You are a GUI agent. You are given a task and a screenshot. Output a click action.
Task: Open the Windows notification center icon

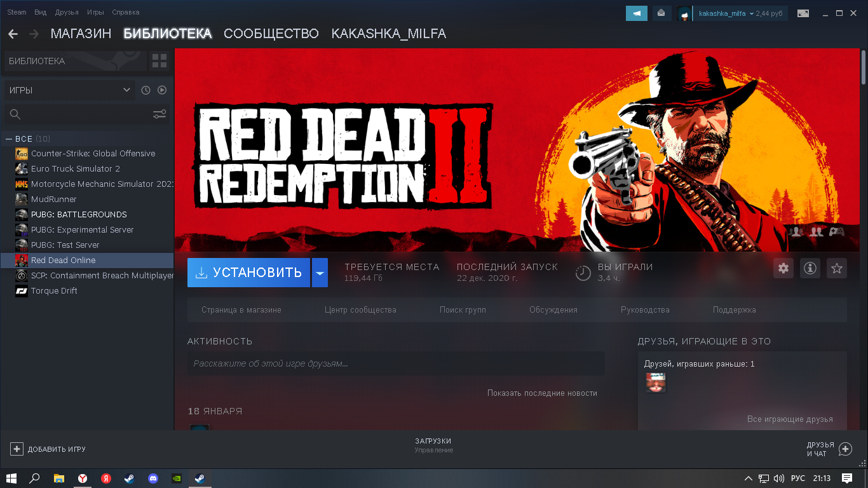tap(847, 478)
